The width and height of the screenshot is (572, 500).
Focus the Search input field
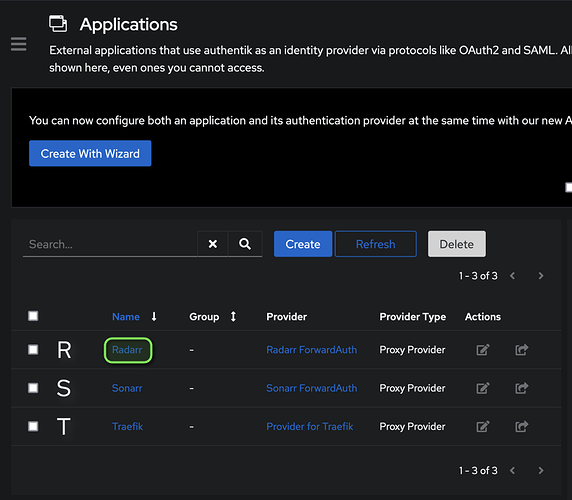pos(110,244)
